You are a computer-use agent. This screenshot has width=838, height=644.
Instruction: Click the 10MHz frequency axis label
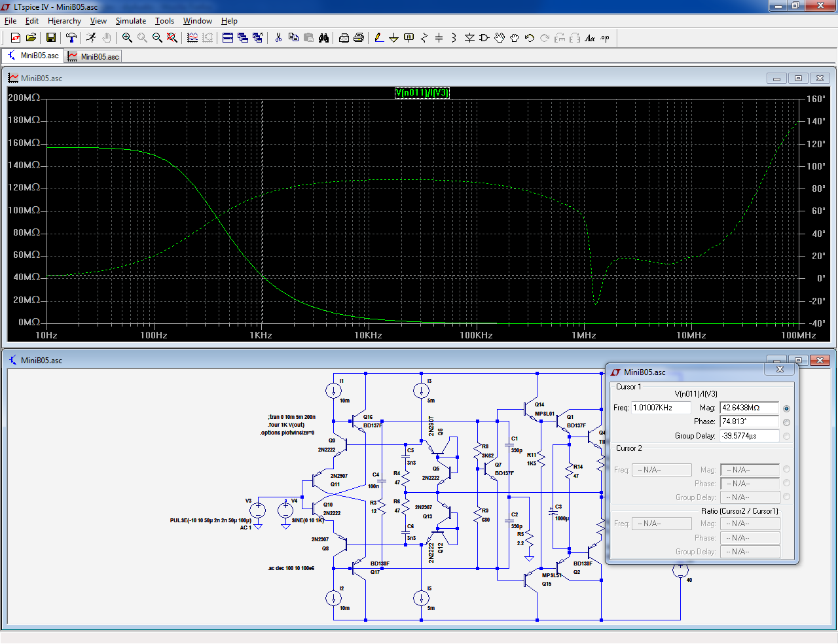tap(691, 335)
